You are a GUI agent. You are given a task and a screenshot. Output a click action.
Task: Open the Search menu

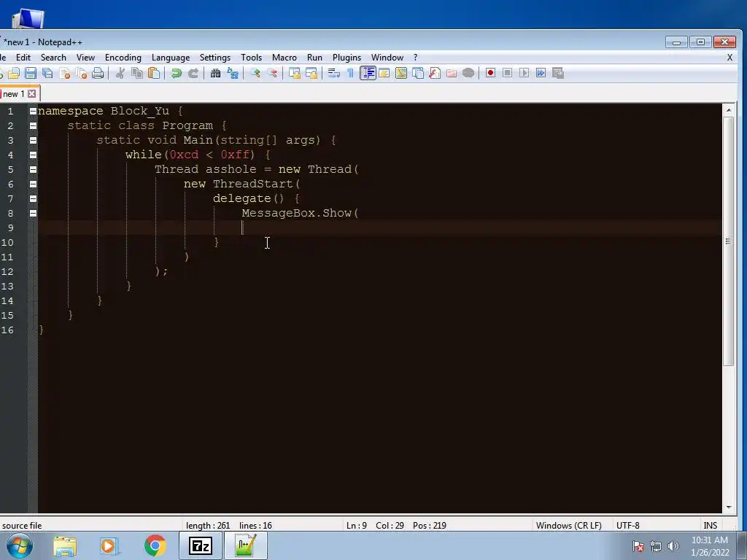coord(53,57)
